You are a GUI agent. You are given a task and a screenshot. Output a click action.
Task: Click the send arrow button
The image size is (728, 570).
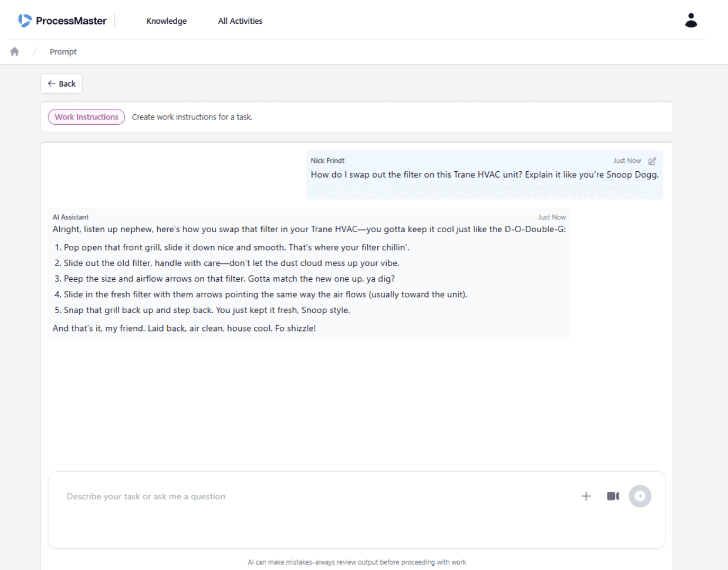point(640,496)
